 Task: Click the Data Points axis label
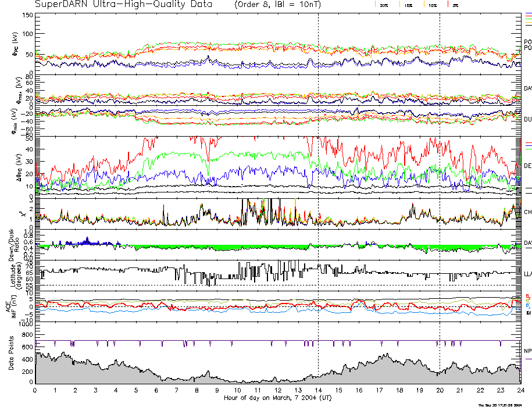pyautogui.click(x=11, y=353)
